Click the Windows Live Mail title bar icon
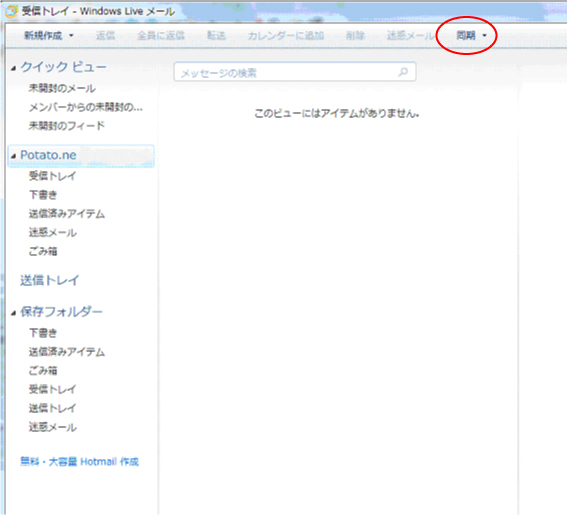This screenshot has height=515, width=567. [x=11, y=11]
